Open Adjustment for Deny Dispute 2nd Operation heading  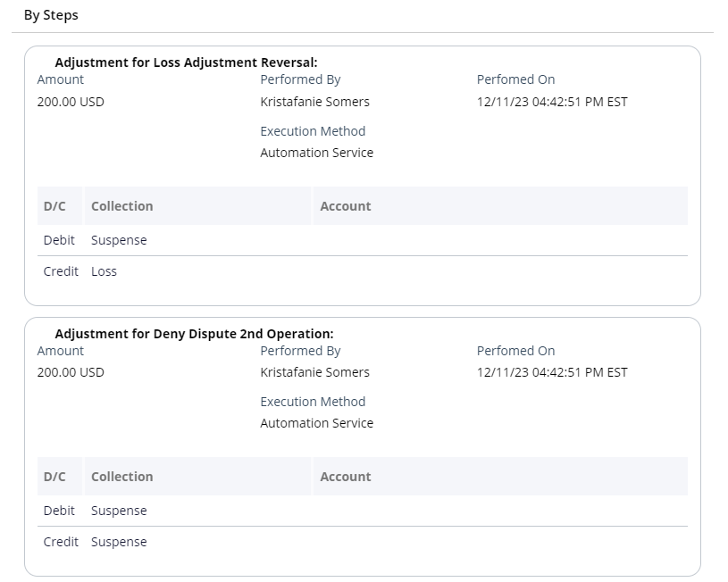194,334
